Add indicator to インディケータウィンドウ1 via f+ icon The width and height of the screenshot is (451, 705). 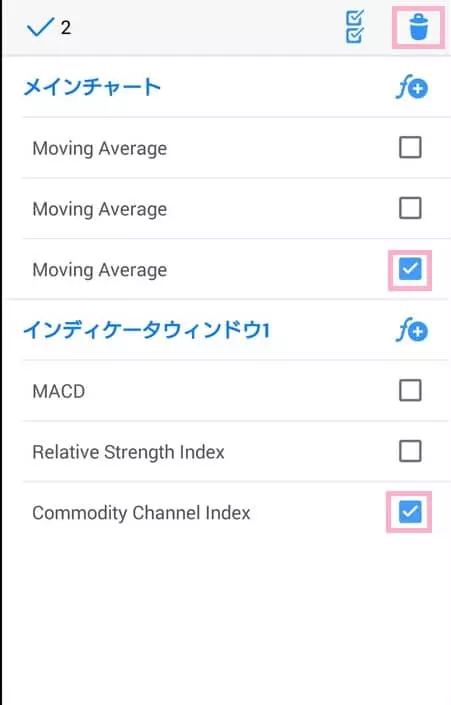tap(412, 331)
